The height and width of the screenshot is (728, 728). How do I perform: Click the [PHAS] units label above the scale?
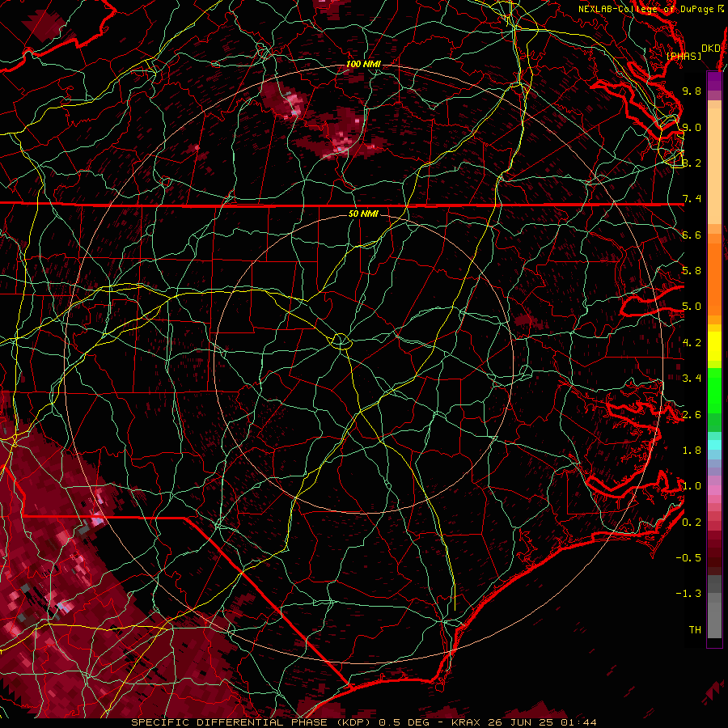[x=684, y=56]
